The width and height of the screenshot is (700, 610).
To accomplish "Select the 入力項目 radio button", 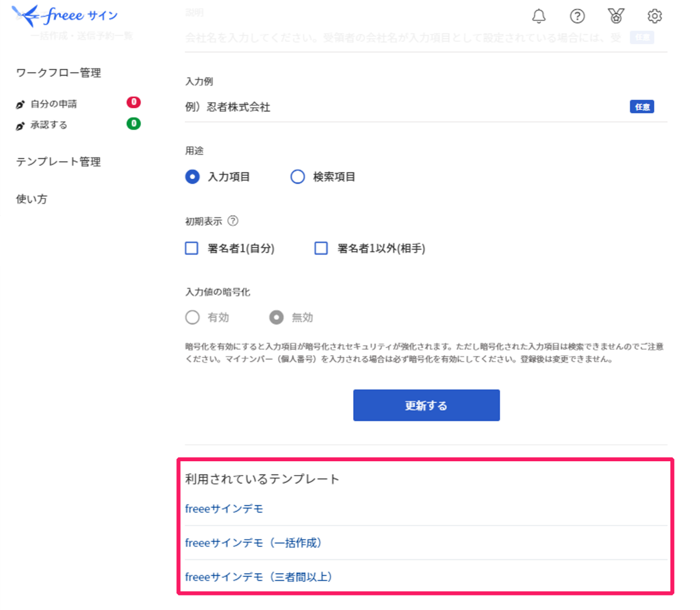I will pyautogui.click(x=193, y=177).
